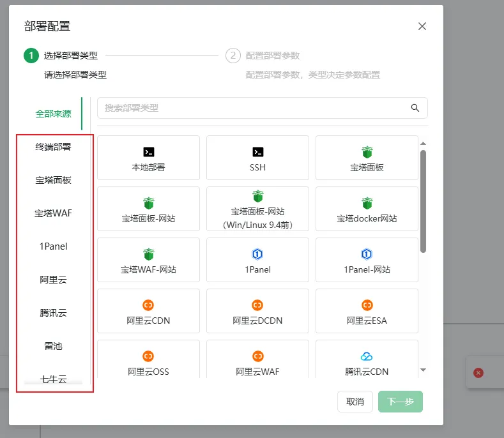
Task: Click the card list scrollbar thumb
Action: (x=423, y=202)
